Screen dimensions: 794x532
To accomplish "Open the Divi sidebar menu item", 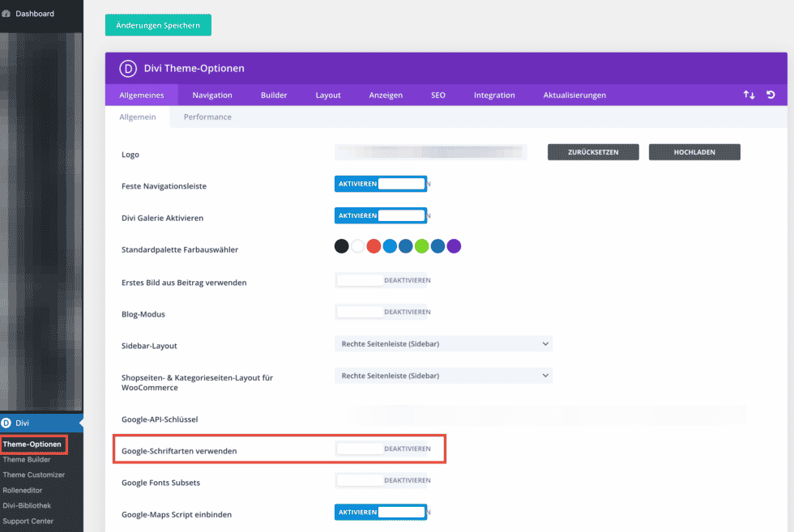I will tap(41, 423).
